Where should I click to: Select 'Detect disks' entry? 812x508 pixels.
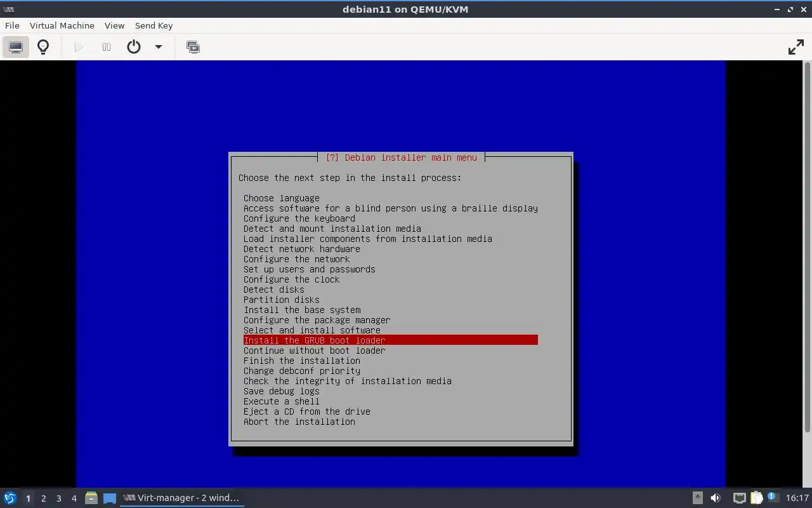click(x=273, y=290)
